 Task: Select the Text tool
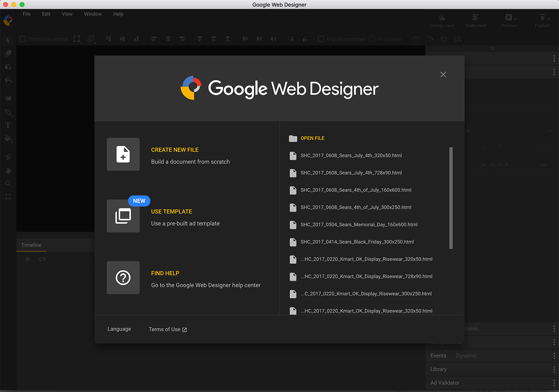[8, 125]
